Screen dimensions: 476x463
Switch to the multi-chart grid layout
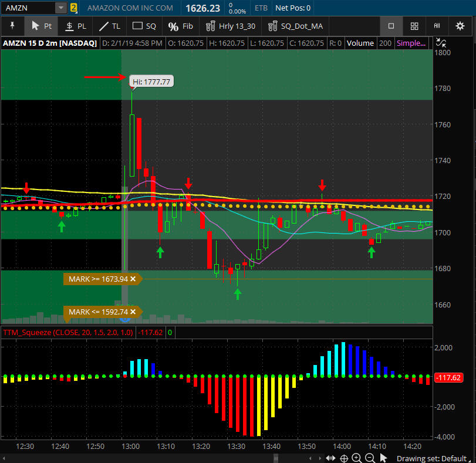[x=414, y=26]
